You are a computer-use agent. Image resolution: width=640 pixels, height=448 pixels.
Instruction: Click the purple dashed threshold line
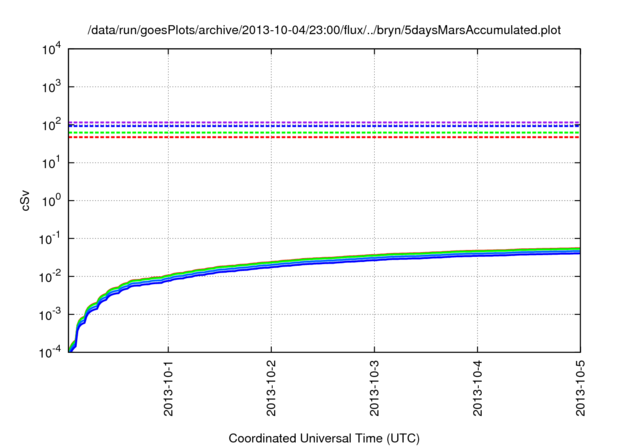[x=324, y=122]
